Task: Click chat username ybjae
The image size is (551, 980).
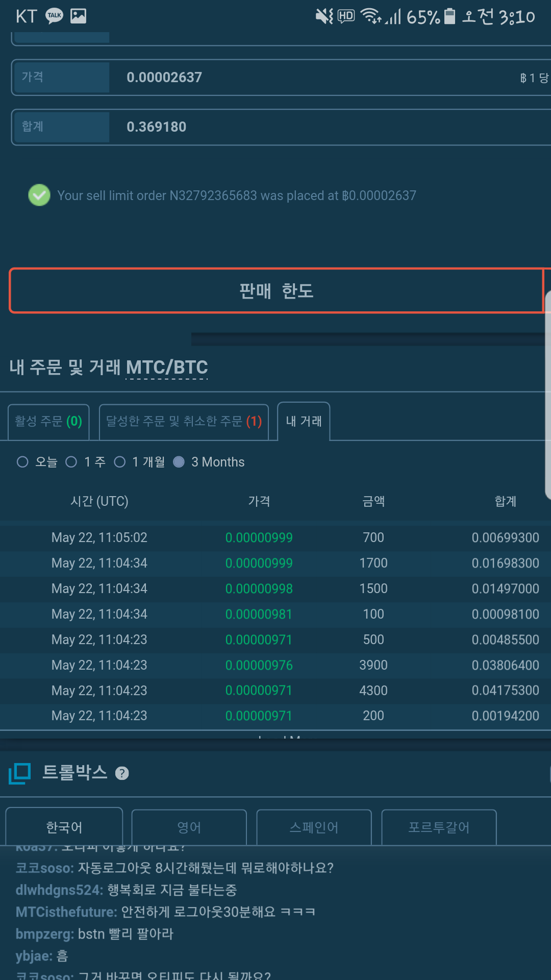Action: click(x=34, y=955)
